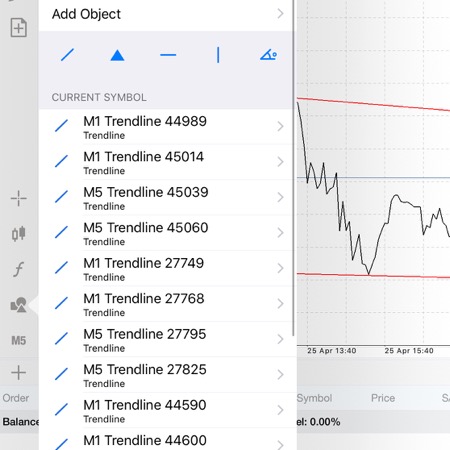The height and width of the screenshot is (450, 450).
Task: Open M5 Trendline 45039 entry
Action: point(168,198)
